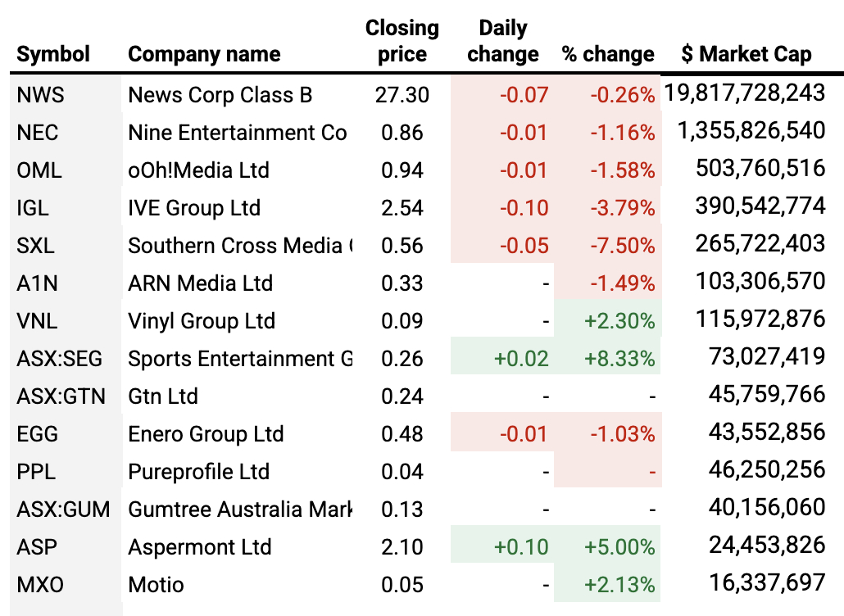The height and width of the screenshot is (616, 844).
Task: Click the Company name column header
Action: (x=204, y=55)
